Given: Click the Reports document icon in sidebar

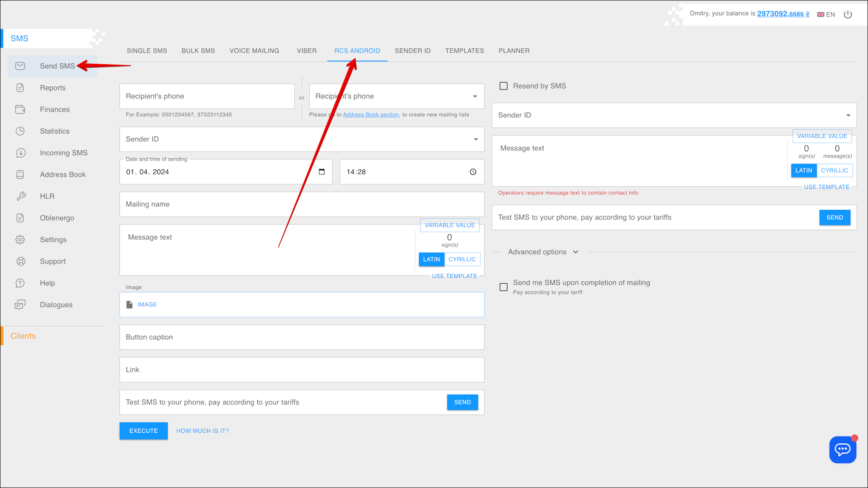Looking at the screenshot, I should (20, 88).
